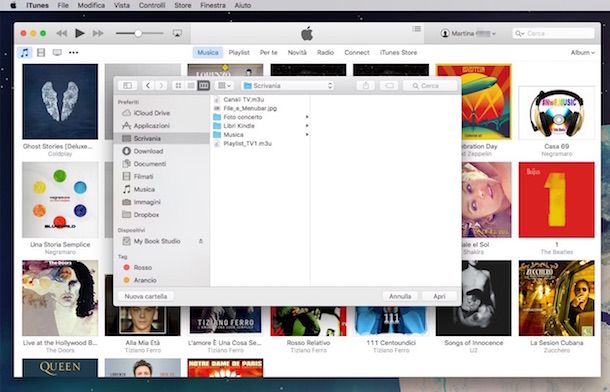610x392 pixels.
Task: Open Filmati in the sidebar
Action: (x=143, y=177)
